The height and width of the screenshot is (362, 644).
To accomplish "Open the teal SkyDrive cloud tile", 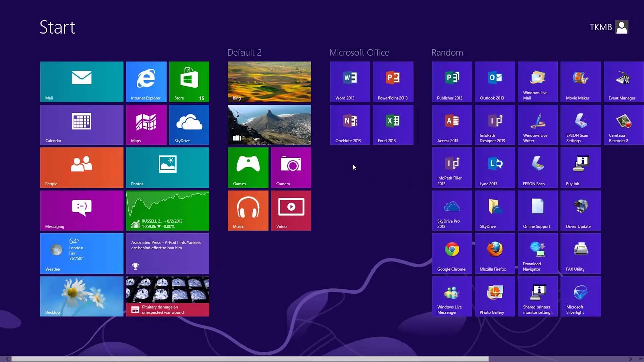I will [x=189, y=125].
